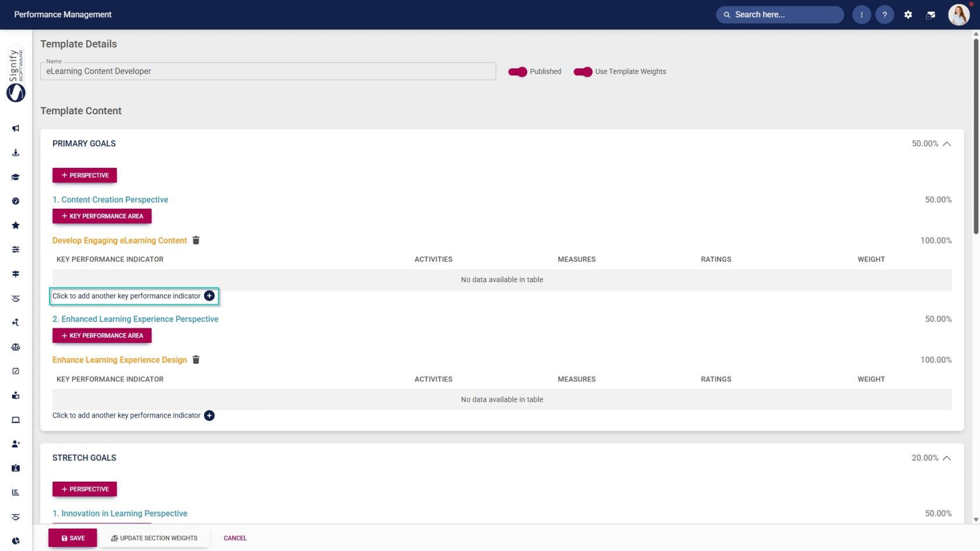Open the graduation cap icon in sidebar
The height and width of the screenshot is (551, 980).
(16, 177)
